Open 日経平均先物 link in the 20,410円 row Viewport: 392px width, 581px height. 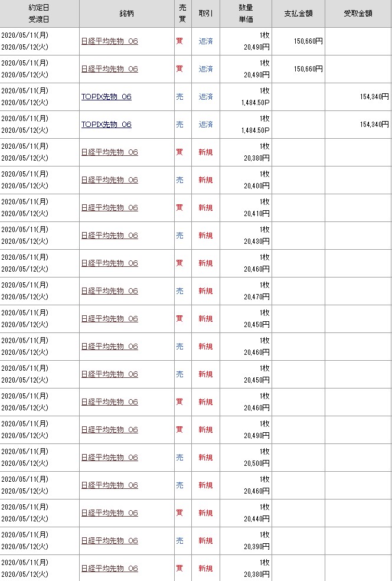[x=109, y=208]
